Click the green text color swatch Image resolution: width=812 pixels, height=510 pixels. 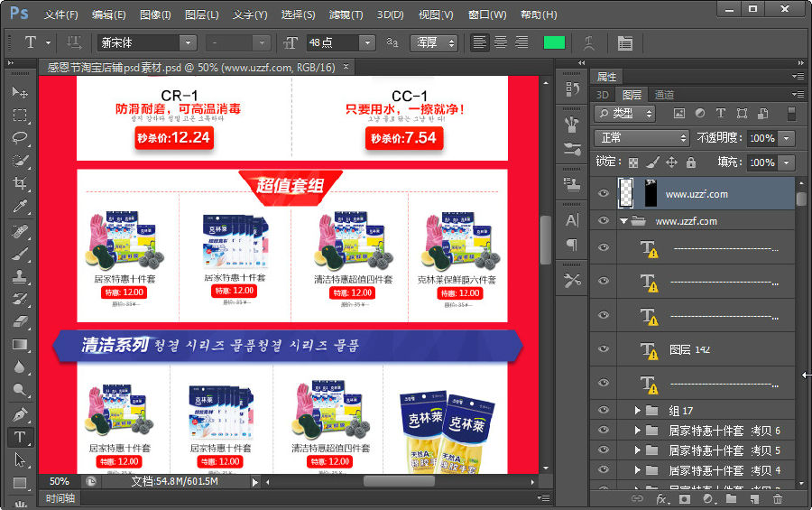553,42
